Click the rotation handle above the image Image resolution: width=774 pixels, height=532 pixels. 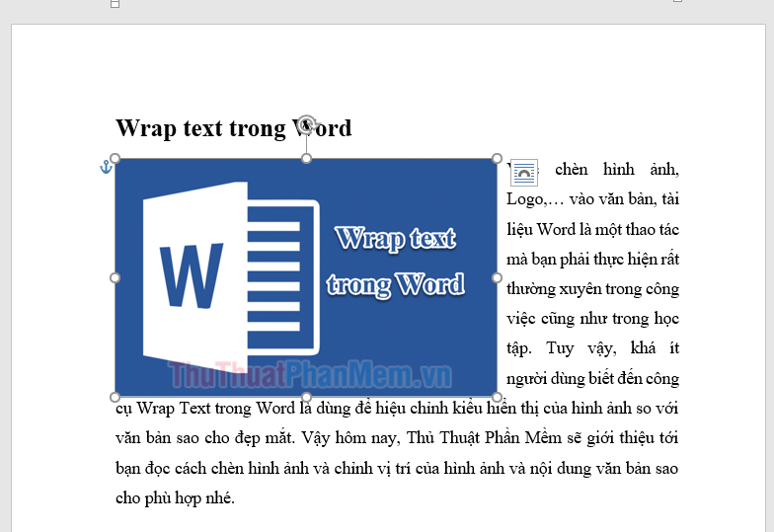click(x=306, y=122)
